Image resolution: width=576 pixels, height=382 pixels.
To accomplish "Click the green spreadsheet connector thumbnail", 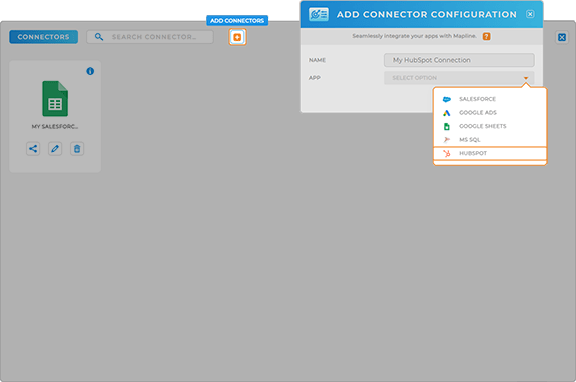I will 55,98.
